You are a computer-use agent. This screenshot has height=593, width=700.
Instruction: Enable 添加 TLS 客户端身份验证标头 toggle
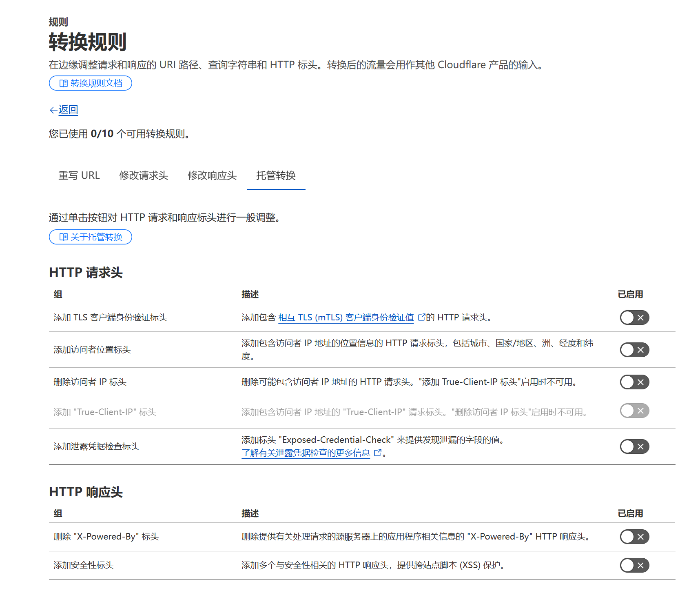(x=634, y=318)
